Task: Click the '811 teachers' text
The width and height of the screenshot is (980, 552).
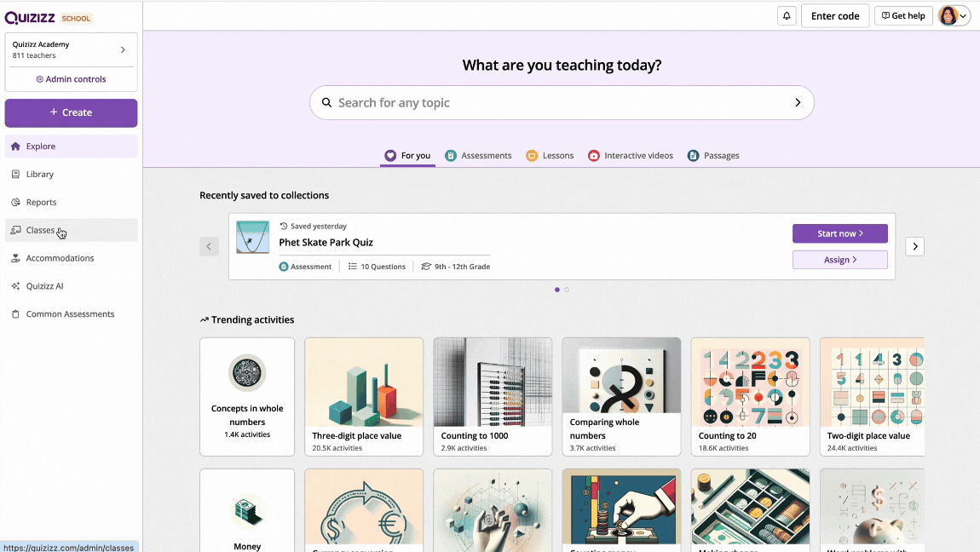Action: point(34,55)
